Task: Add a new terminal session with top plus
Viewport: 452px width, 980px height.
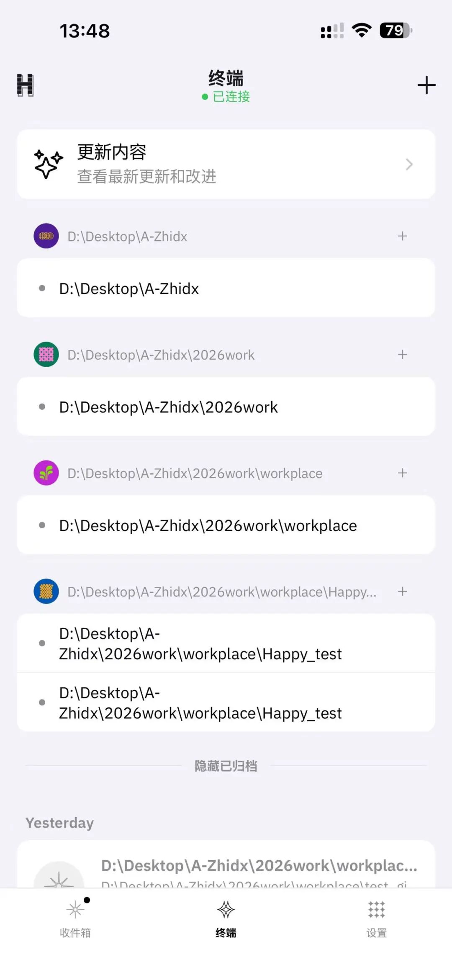Action: coord(426,85)
